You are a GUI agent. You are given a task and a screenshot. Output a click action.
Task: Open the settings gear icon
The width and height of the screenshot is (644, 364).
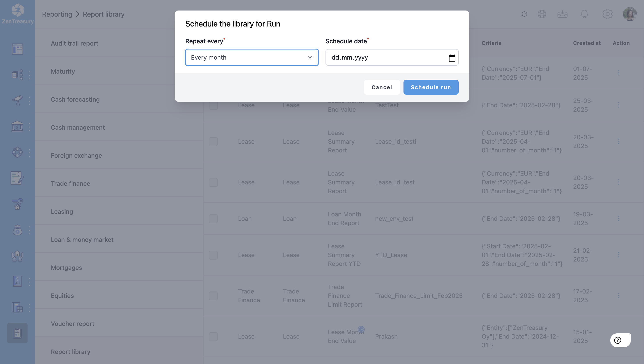(x=607, y=14)
